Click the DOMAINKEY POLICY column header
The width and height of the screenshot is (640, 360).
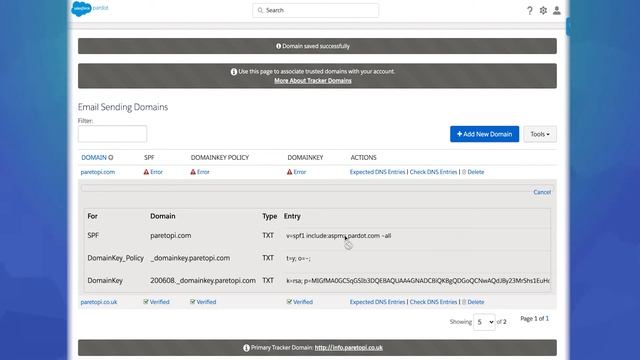tap(220, 158)
